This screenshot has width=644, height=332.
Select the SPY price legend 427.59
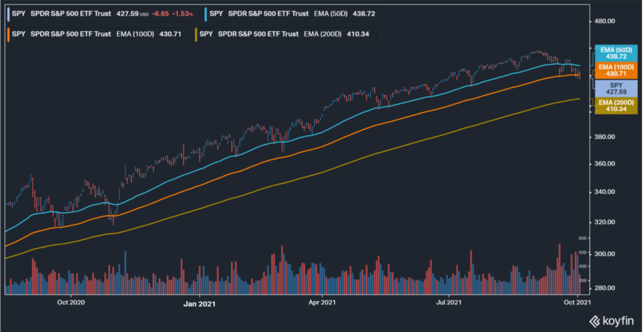[103, 14]
